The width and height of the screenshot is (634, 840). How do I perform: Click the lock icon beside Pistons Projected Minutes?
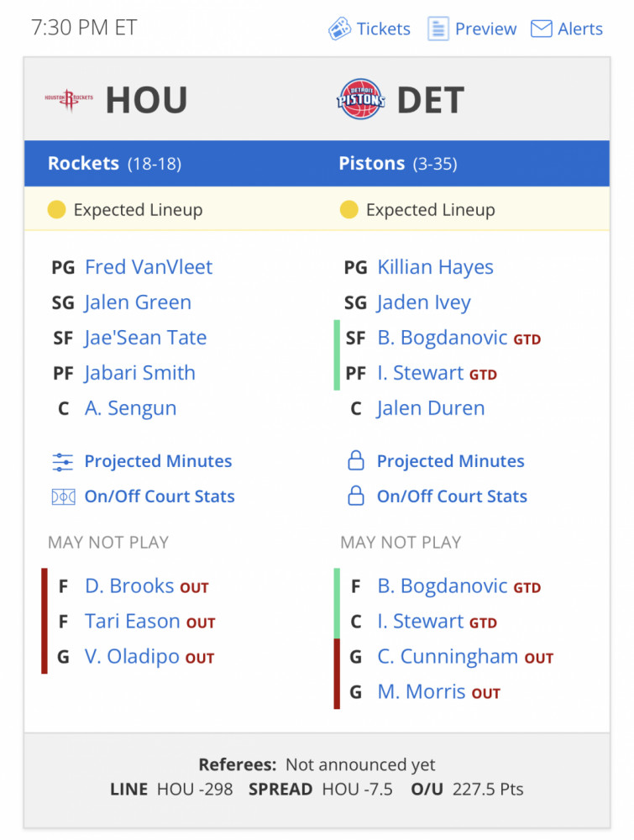(356, 460)
